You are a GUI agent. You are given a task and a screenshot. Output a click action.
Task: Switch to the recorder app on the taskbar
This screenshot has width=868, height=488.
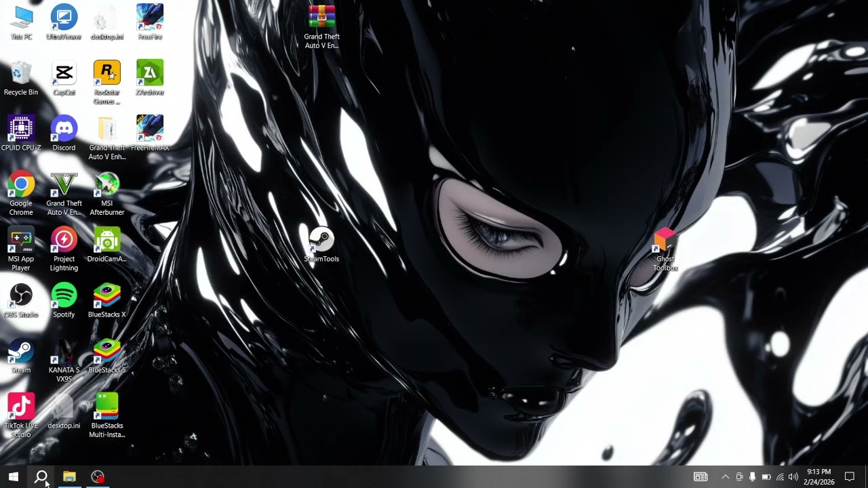coord(98,476)
